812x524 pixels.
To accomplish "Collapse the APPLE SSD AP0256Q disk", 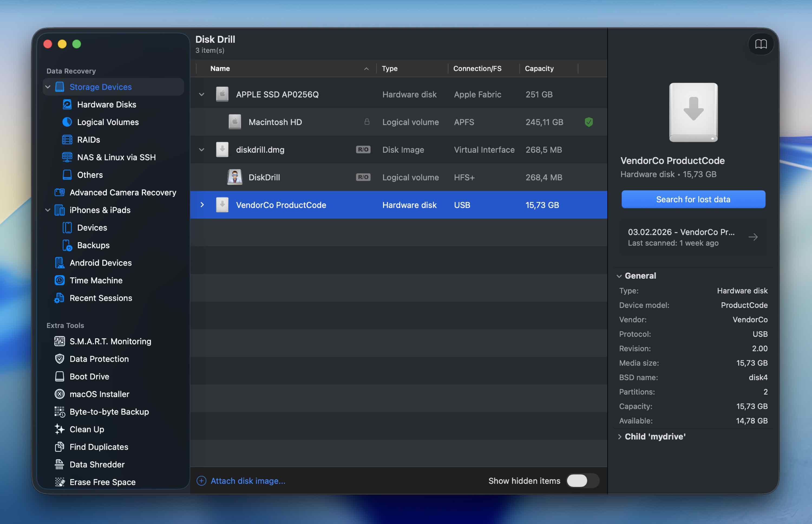I will click(202, 95).
